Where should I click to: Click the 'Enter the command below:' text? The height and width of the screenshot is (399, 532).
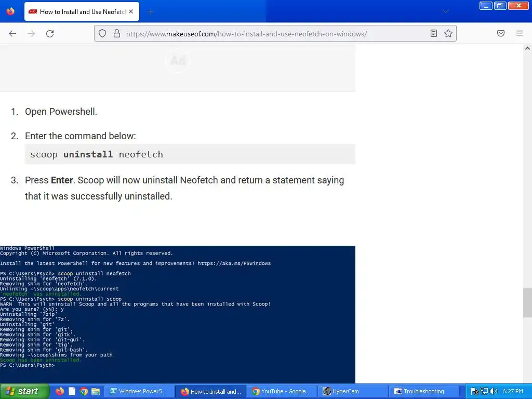[81, 136]
